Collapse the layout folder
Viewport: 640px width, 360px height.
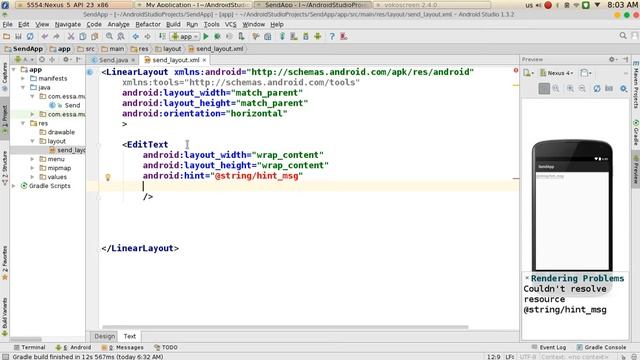coord(32,141)
